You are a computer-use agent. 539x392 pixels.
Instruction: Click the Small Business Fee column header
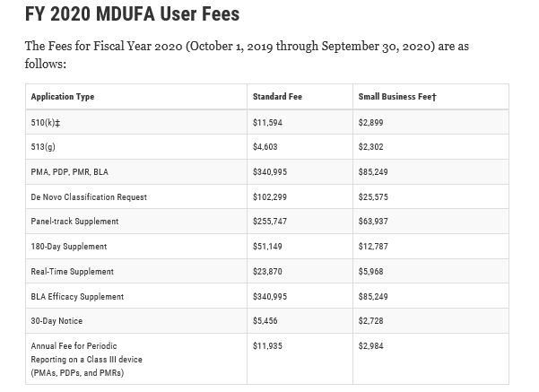pos(397,97)
